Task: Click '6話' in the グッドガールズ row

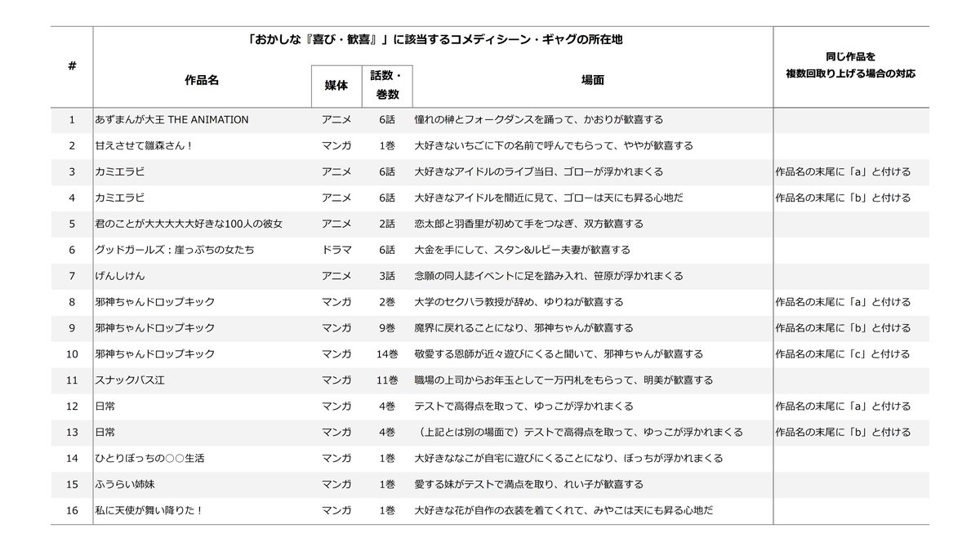Action: tap(387, 250)
